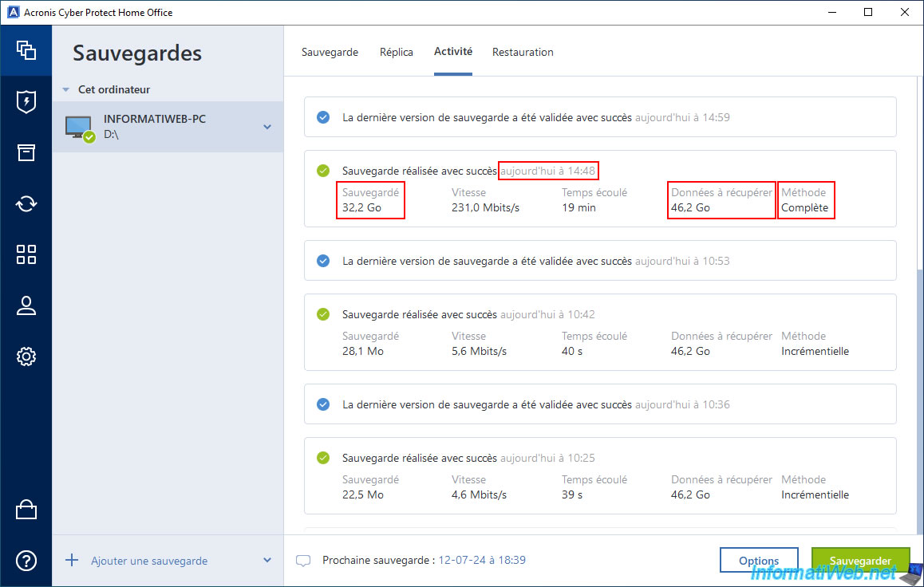Click the comment bubble icon near next backup
The image size is (924, 587).
(x=303, y=561)
